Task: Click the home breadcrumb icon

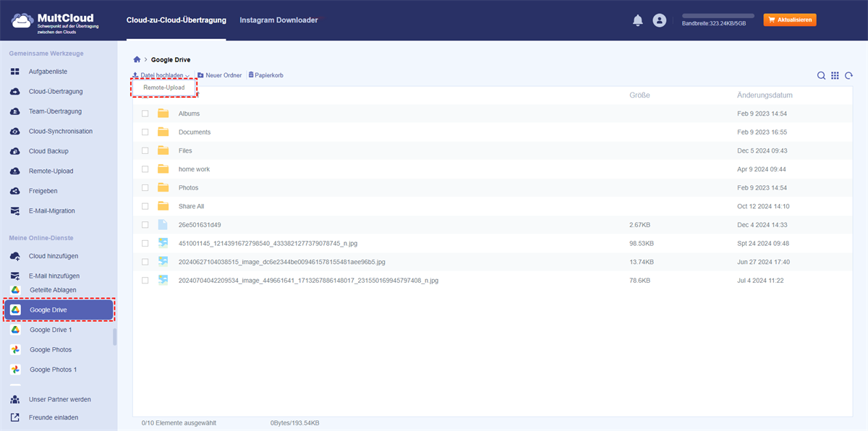Action: [137, 59]
